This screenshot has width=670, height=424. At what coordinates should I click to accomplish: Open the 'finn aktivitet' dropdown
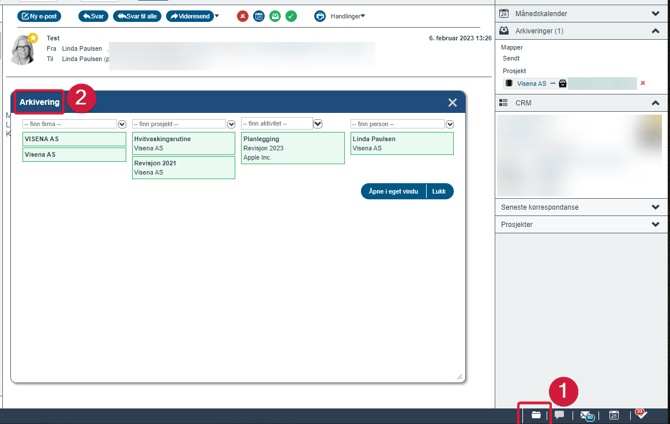click(317, 124)
